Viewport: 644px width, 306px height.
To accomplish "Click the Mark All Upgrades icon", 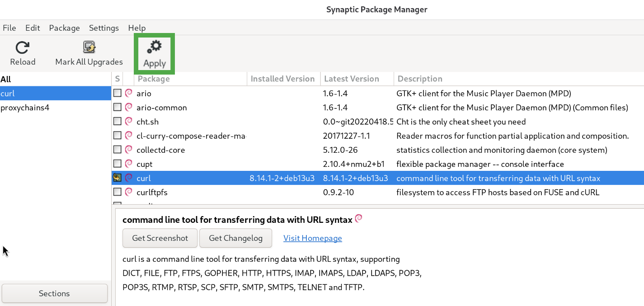I will pyautogui.click(x=89, y=47).
